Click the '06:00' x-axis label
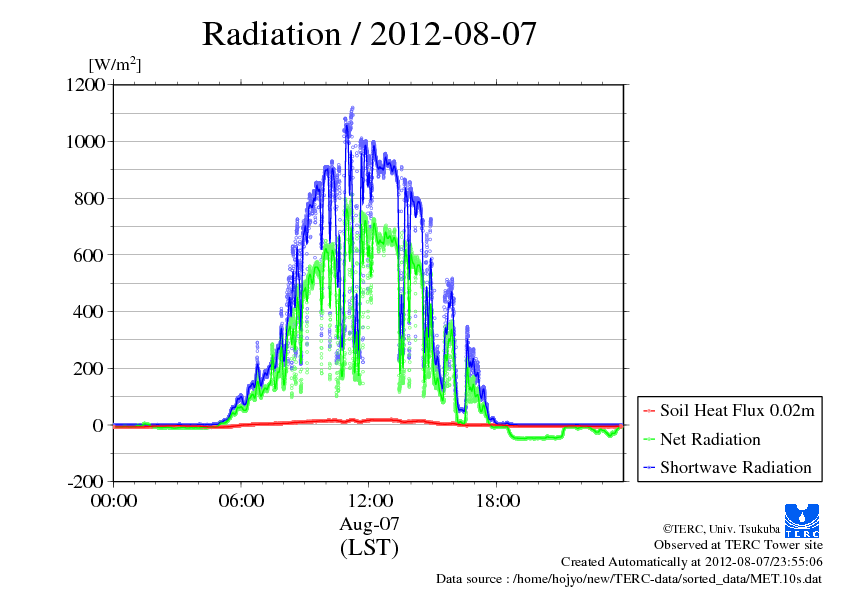Image resolution: width=842 pixels, height=595 pixels. coord(241,501)
